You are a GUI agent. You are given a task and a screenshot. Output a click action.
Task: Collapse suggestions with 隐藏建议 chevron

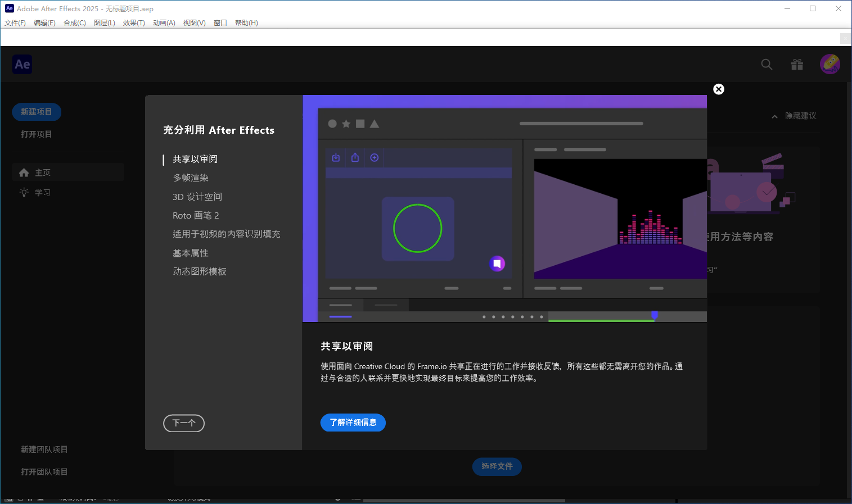(774, 116)
